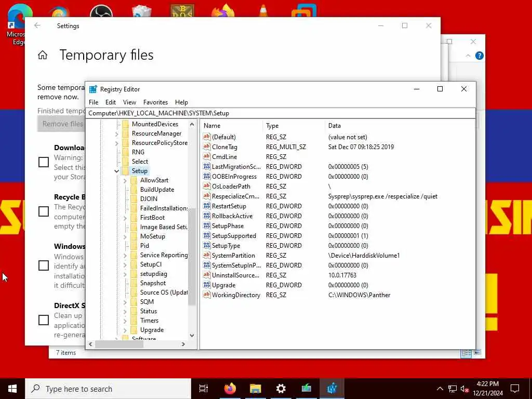Open the View menu in Registry Editor
The height and width of the screenshot is (399, 532).
coord(129,102)
